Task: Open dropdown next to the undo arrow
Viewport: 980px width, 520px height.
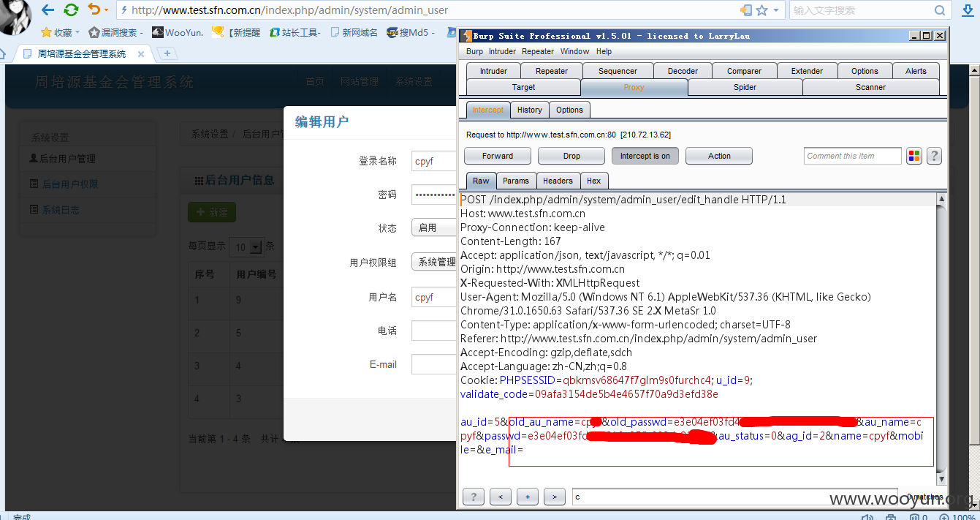Action: pyautogui.click(x=107, y=10)
